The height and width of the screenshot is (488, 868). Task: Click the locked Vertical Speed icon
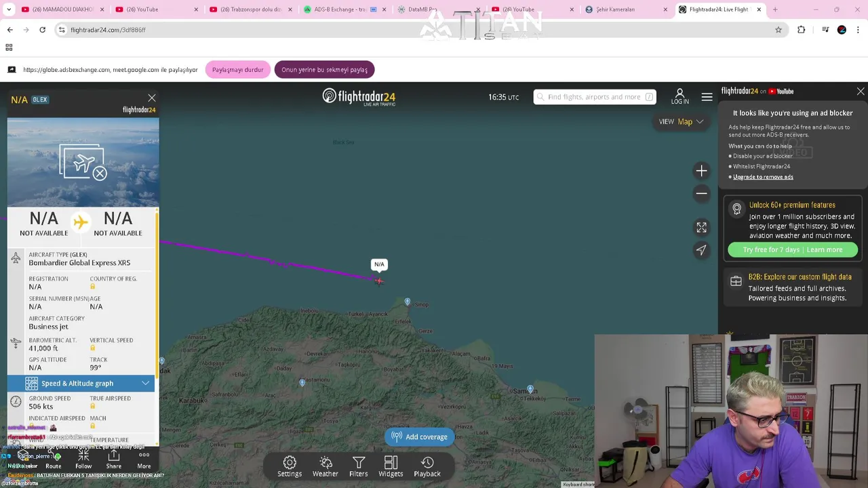[93, 348]
